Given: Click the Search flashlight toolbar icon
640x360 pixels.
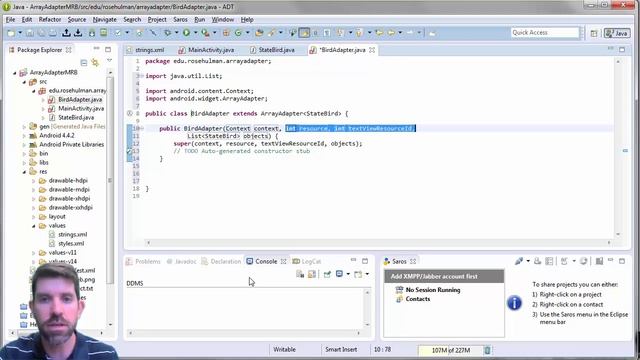Looking at the screenshot, I should [271, 33].
